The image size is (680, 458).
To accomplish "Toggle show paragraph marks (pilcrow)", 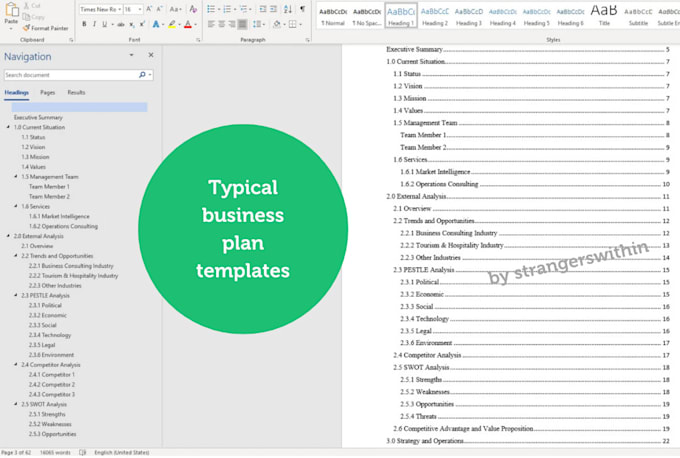I will click(302, 9).
